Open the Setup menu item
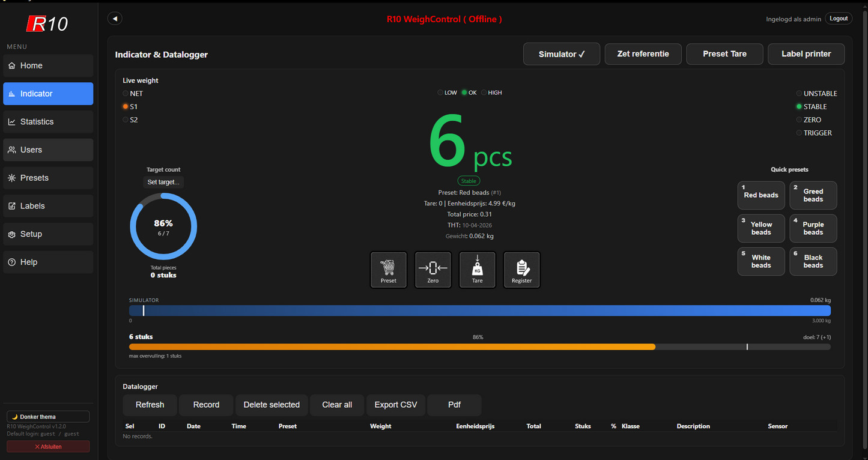The width and height of the screenshot is (868, 460). point(48,234)
